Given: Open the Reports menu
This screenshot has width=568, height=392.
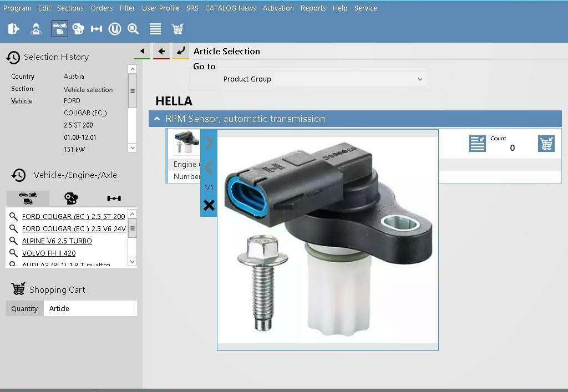Looking at the screenshot, I should pos(313,8).
